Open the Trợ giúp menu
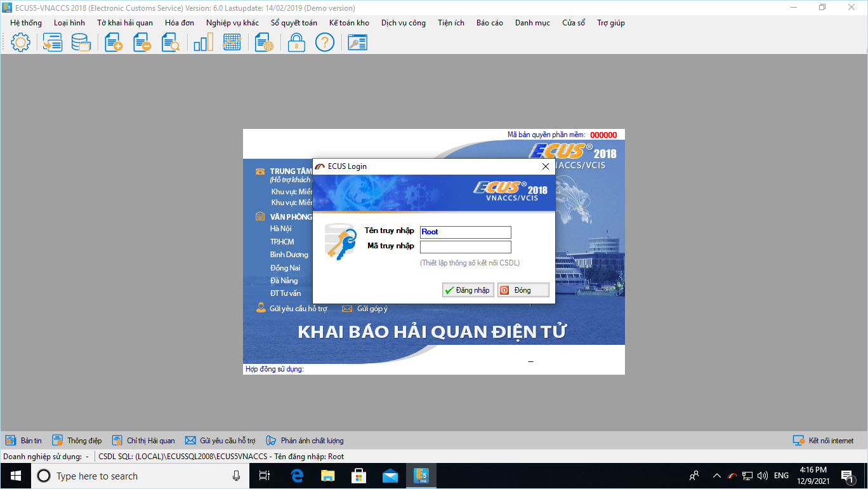Screen dimensions: 868x489 point(611,23)
